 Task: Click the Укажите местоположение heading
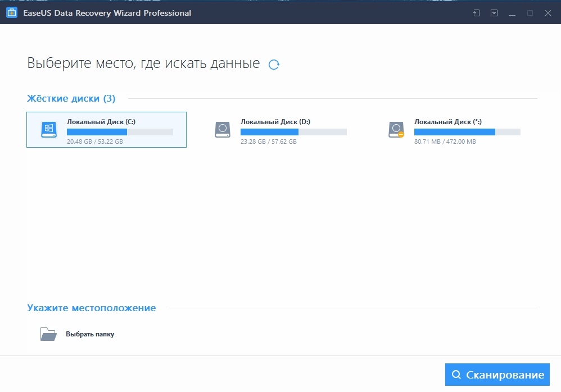tap(92, 308)
